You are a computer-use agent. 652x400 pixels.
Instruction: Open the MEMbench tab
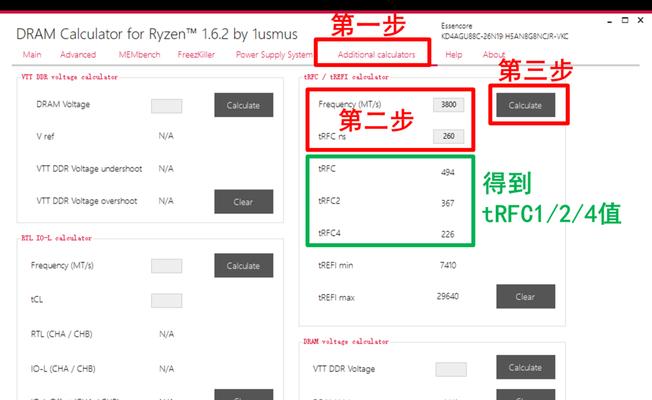click(139, 54)
